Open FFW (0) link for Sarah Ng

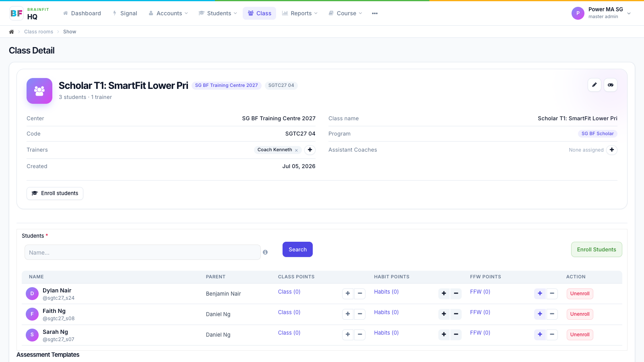[480, 333]
